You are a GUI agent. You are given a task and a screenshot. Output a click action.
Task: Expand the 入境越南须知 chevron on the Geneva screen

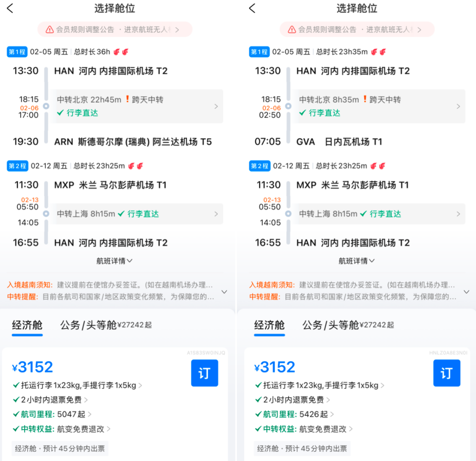(x=467, y=292)
